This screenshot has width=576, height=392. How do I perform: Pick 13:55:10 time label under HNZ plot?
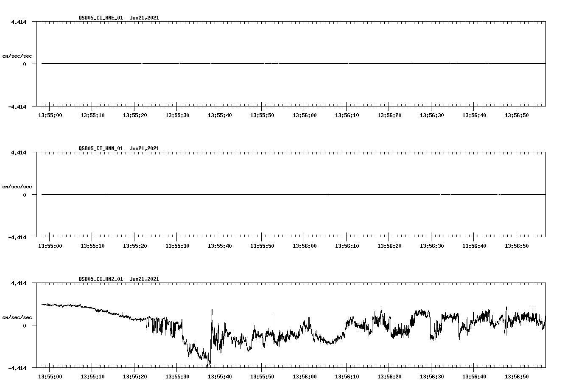pyautogui.click(x=92, y=377)
